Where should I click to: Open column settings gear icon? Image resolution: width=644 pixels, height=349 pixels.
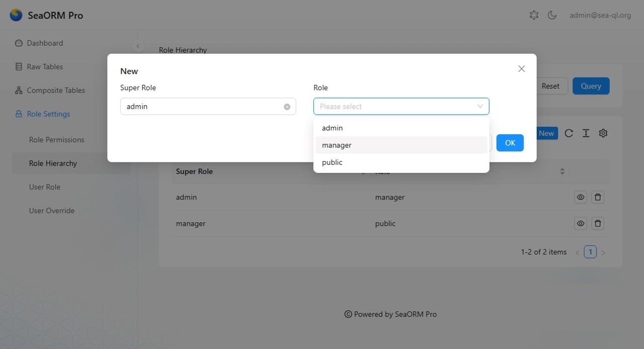click(x=603, y=133)
